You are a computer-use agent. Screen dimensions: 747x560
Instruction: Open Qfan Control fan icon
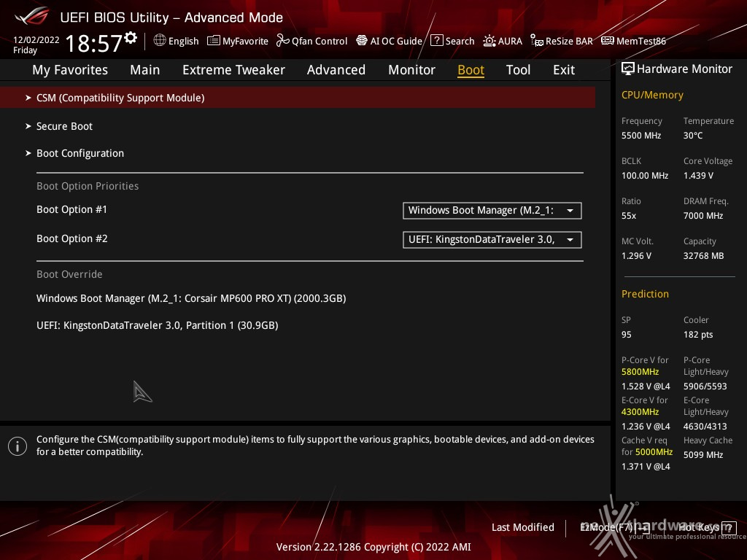282,41
